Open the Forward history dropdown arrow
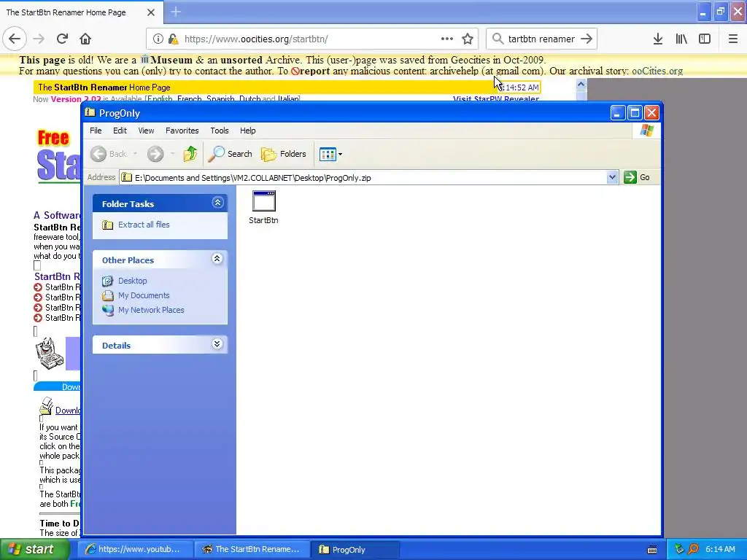This screenshot has width=747, height=560. pyautogui.click(x=172, y=154)
